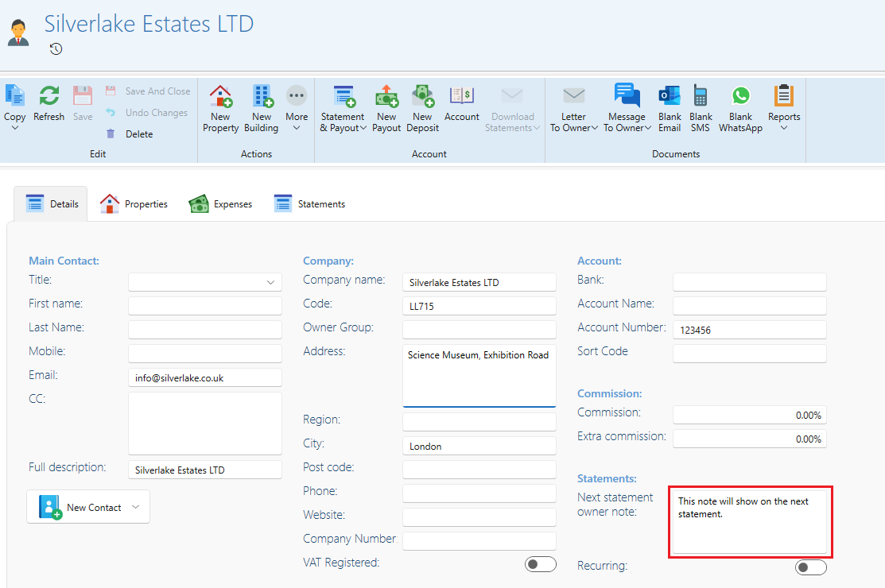Click the Copy icon in the ribbon
The height and width of the screenshot is (588, 885).
point(14,95)
